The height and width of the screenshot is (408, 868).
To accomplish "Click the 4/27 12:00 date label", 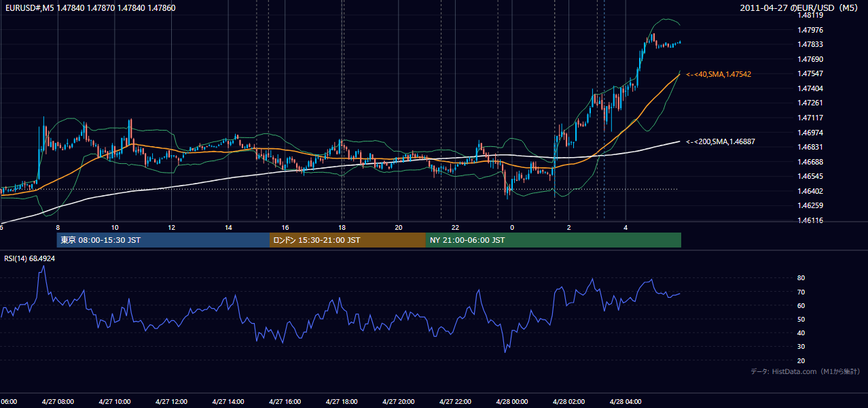I will click(171, 402).
